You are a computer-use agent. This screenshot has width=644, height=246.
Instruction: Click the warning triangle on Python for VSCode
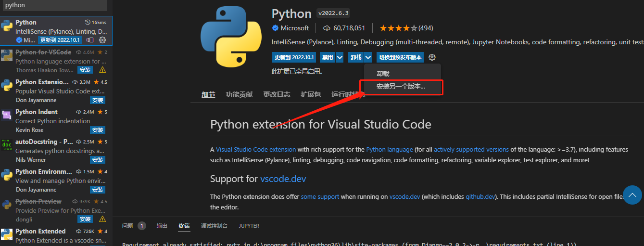coord(102,70)
